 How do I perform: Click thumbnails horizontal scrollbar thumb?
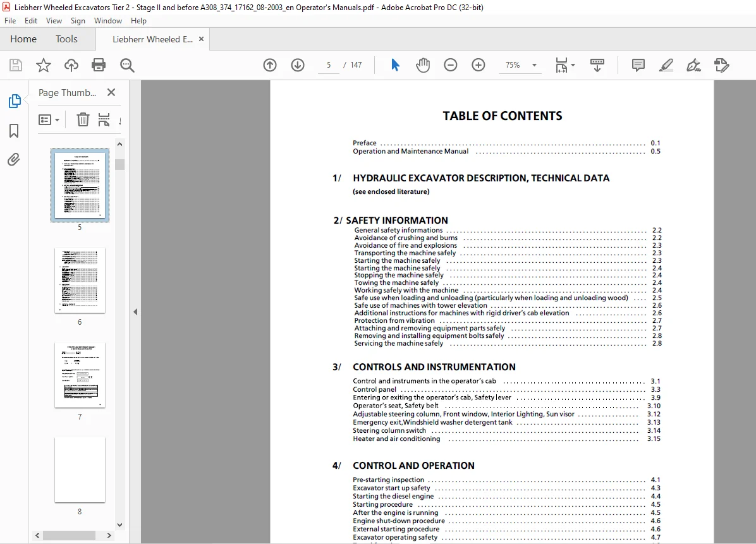pyautogui.click(x=70, y=535)
